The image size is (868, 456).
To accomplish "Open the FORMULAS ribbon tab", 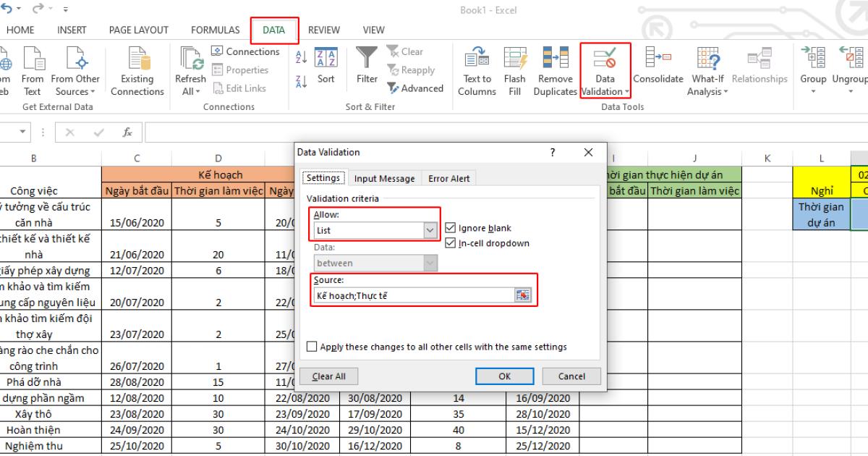I will point(215,30).
